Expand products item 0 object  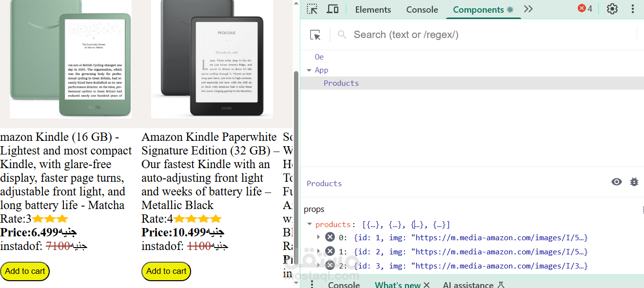pyautogui.click(x=318, y=237)
